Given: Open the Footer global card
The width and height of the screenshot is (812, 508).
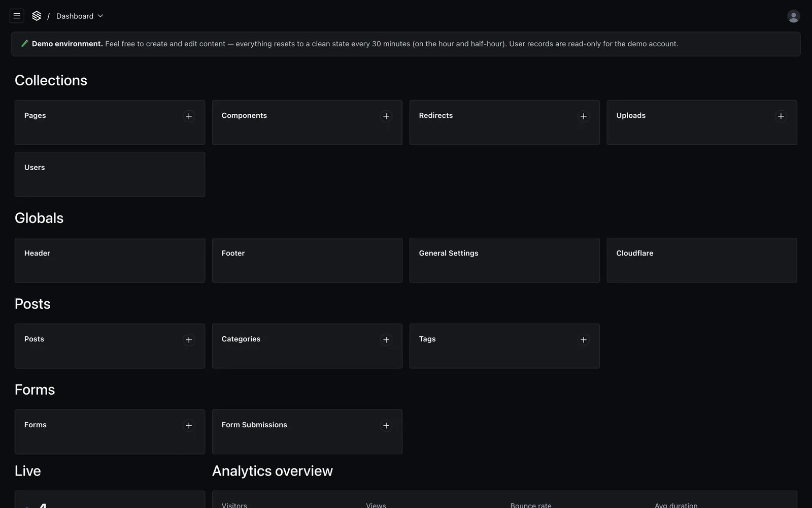Looking at the screenshot, I should (x=307, y=260).
